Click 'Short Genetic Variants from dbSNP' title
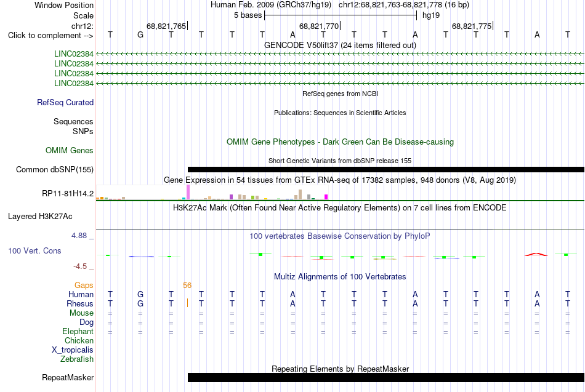Viewport: 585px width, 392px height. click(340, 161)
